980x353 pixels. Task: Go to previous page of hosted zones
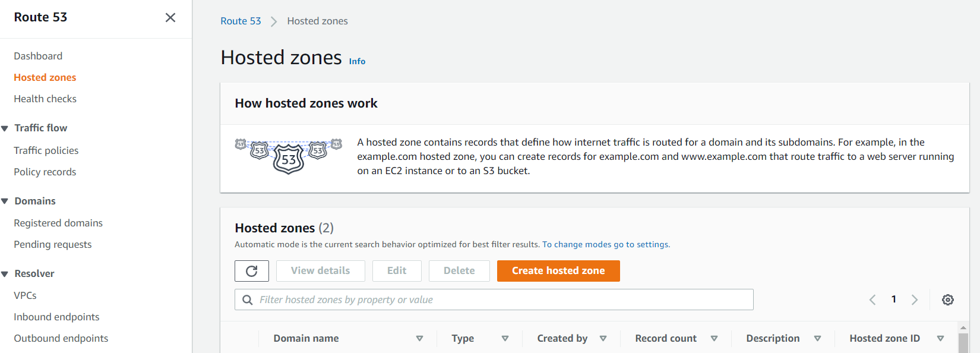[872, 300]
